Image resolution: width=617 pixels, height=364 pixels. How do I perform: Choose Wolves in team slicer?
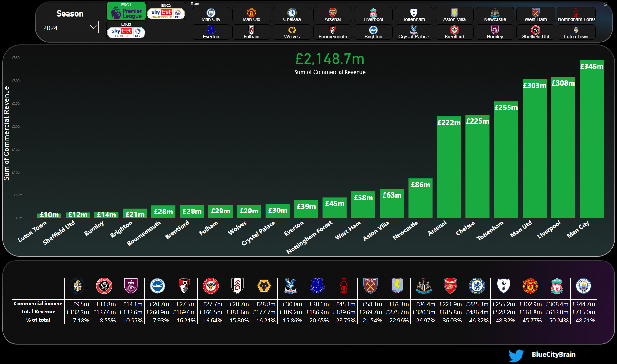tap(292, 32)
